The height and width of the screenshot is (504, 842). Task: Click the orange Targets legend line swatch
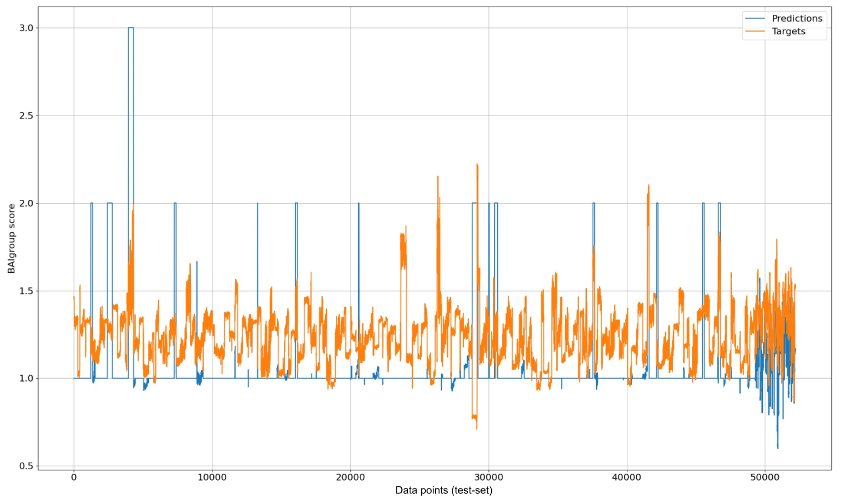point(755,32)
